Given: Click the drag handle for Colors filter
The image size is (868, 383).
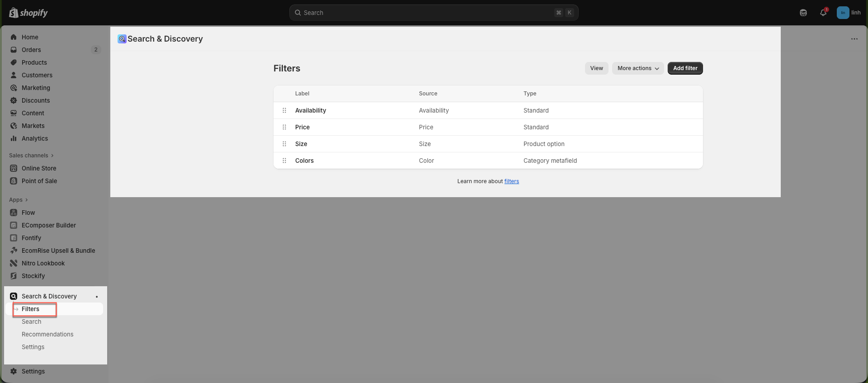Looking at the screenshot, I should (284, 161).
